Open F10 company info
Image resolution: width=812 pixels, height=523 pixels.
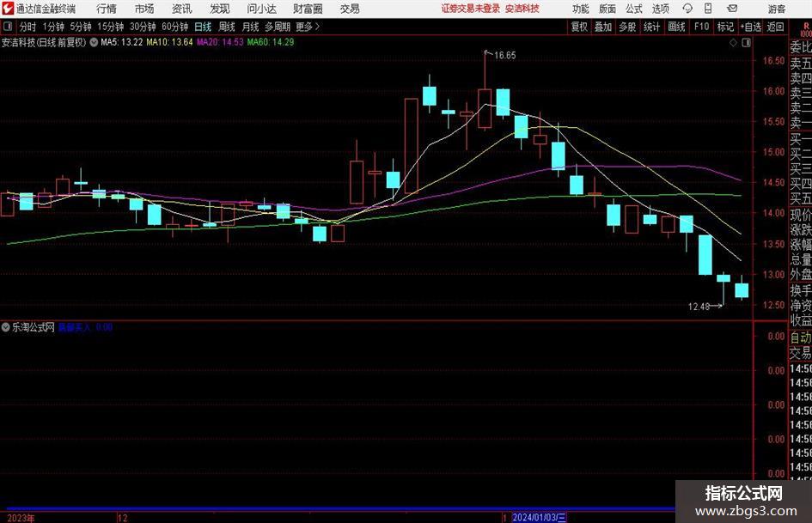click(x=702, y=27)
